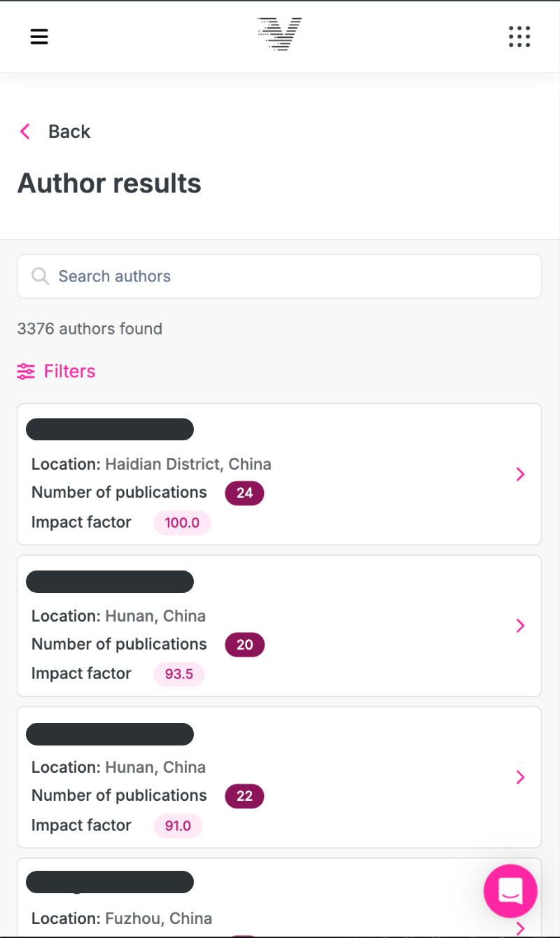Go back using the Back link

coord(69,132)
